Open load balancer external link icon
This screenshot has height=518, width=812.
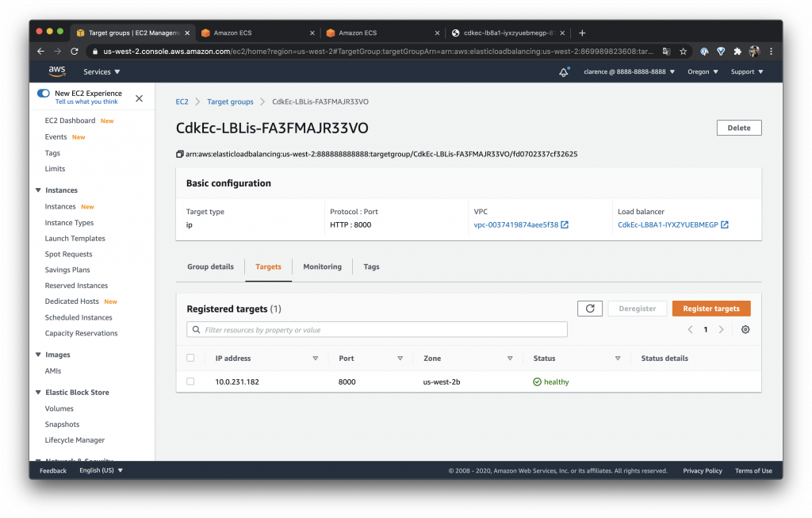[725, 224]
